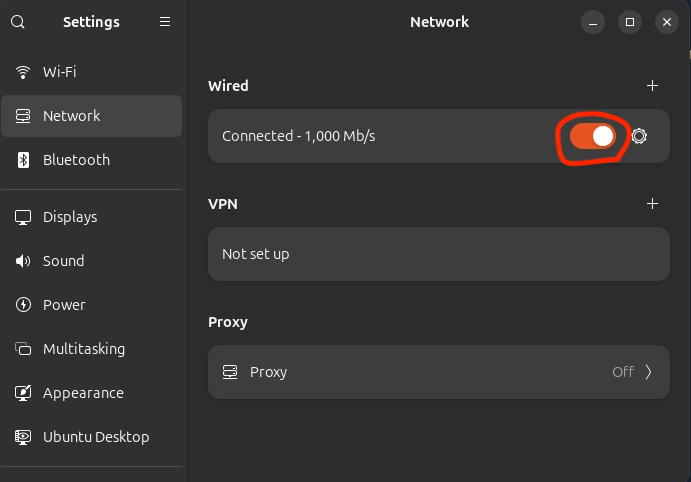The image size is (691, 482).
Task: Click 'Connected - 1,000 Mb/s' text
Action: 299,136
